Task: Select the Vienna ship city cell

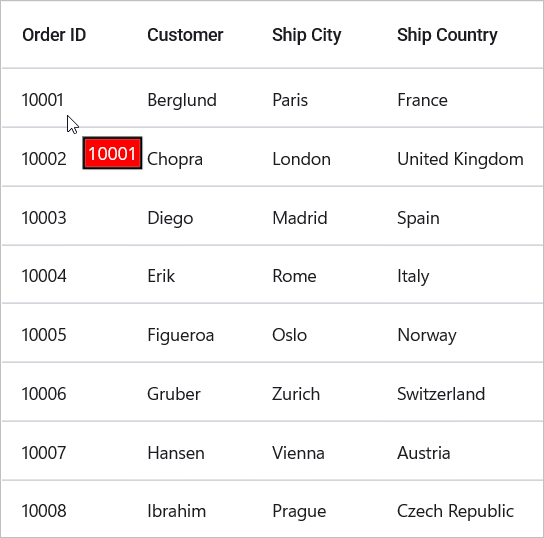Action: coord(298,453)
